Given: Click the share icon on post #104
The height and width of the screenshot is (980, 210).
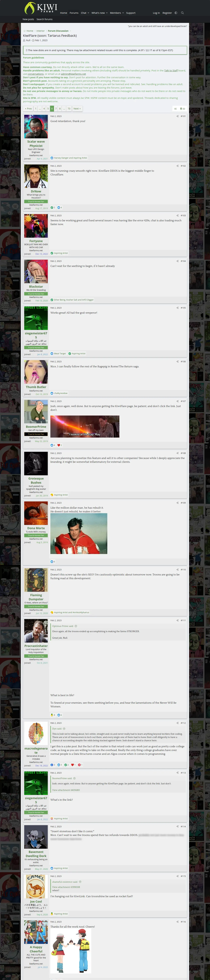Looking at the screenshot, I should pyautogui.click(x=178, y=261).
